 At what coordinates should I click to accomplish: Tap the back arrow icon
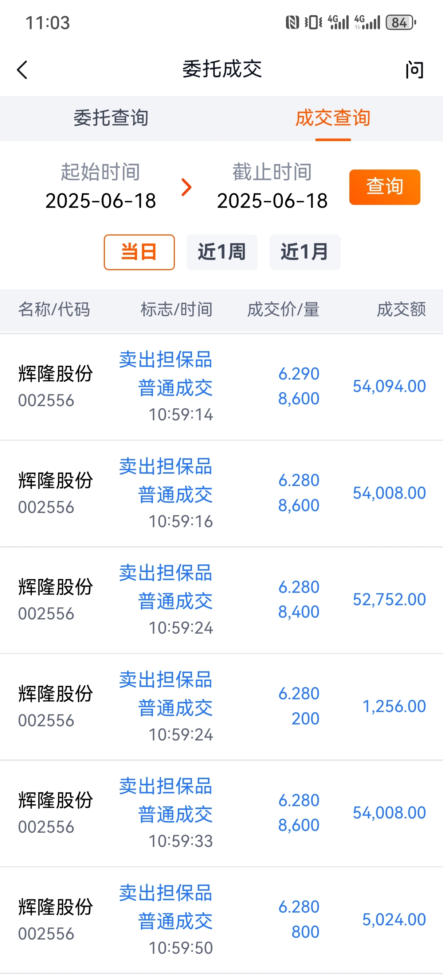(22, 70)
